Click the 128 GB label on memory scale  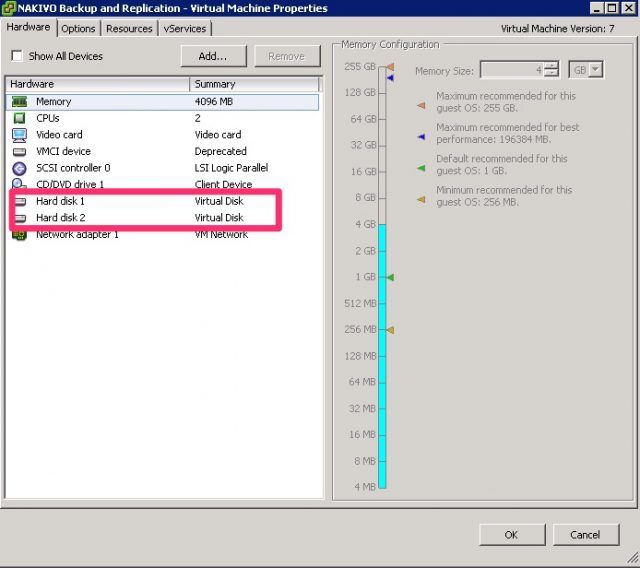[360, 93]
